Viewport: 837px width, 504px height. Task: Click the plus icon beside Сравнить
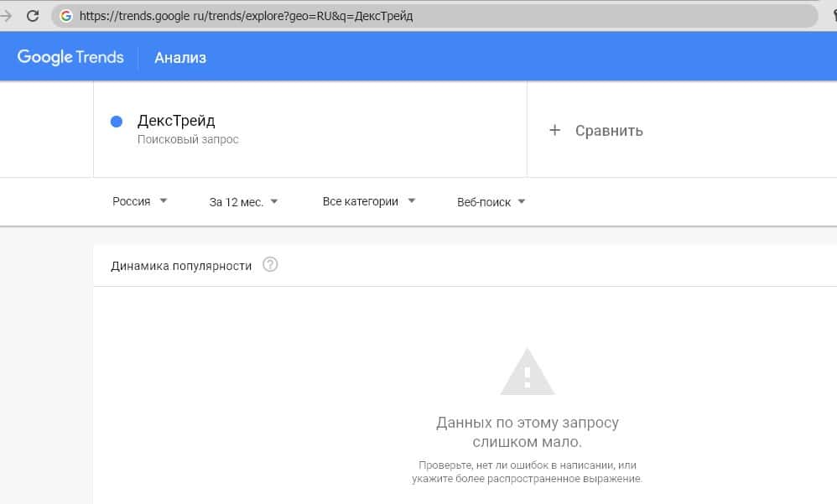click(x=554, y=130)
